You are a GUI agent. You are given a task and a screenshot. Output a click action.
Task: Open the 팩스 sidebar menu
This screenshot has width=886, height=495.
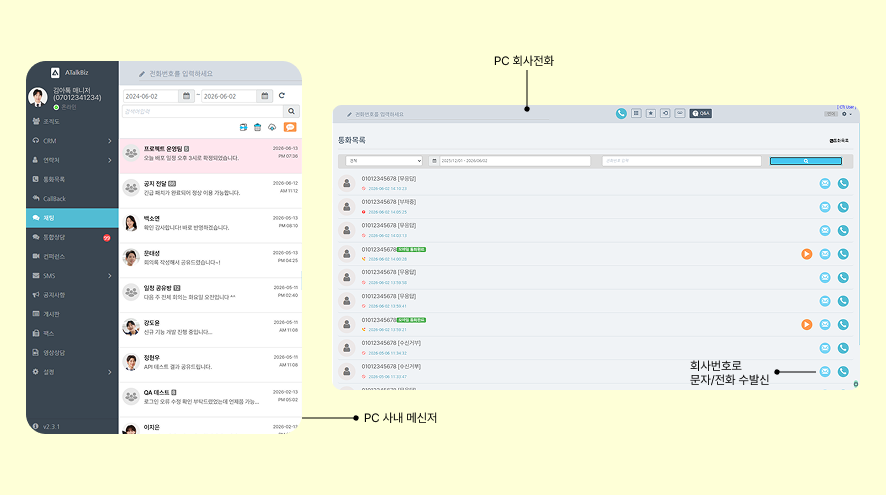coord(72,333)
